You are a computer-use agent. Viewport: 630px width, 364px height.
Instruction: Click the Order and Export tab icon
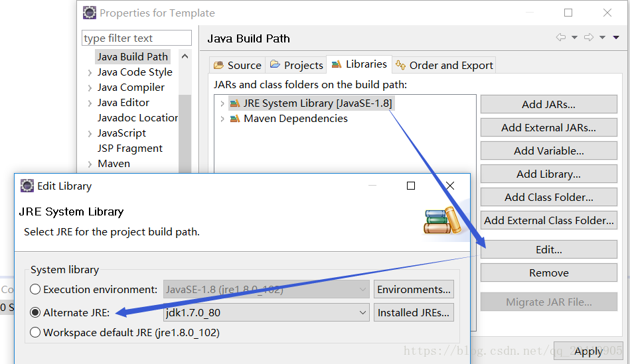pyautogui.click(x=400, y=65)
